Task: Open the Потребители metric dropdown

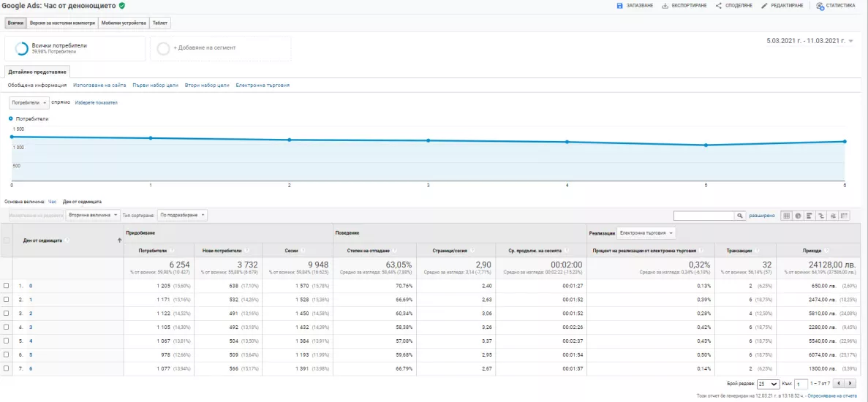Action: 29,103
